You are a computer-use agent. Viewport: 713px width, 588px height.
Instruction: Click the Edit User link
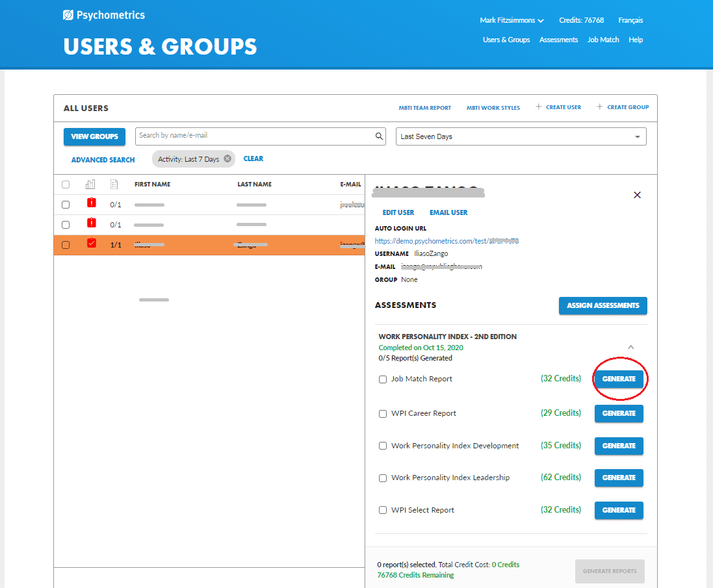click(x=398, y=212)
